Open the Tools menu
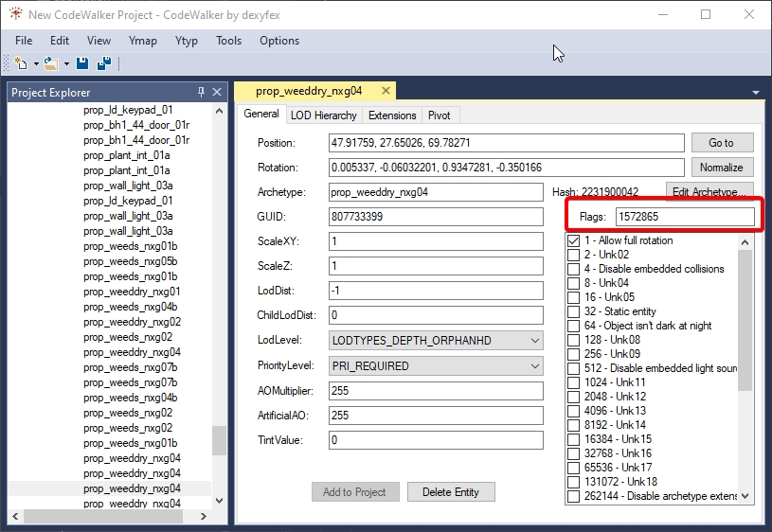This screenshot has width=772, height=532. tap(228, 41)
